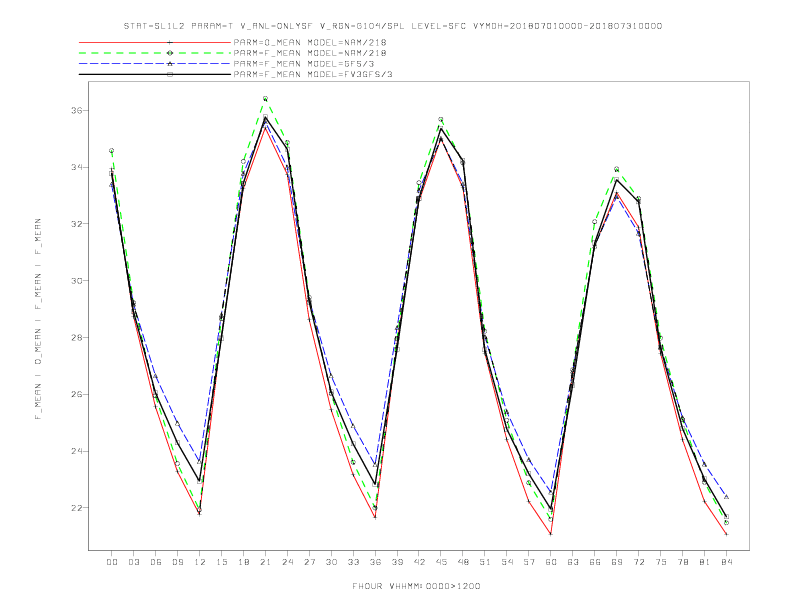Click blue GFS triangle marker at hour 09
The image size is (792, 612).
(x=177, y=424)
